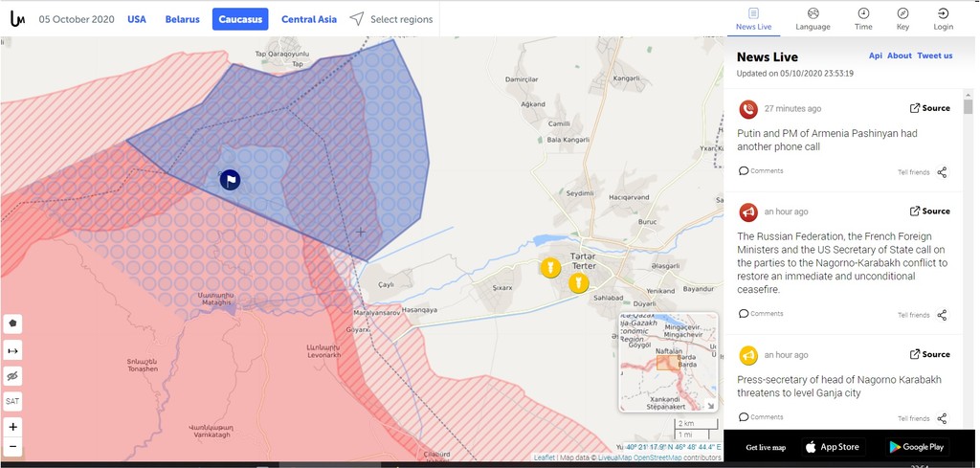Zoom out with the minus button

[12, 446]
